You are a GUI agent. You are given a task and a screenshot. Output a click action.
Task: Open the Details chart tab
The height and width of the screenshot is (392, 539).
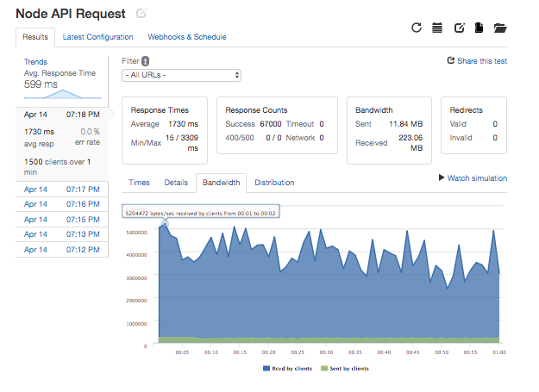click(176, 183)
